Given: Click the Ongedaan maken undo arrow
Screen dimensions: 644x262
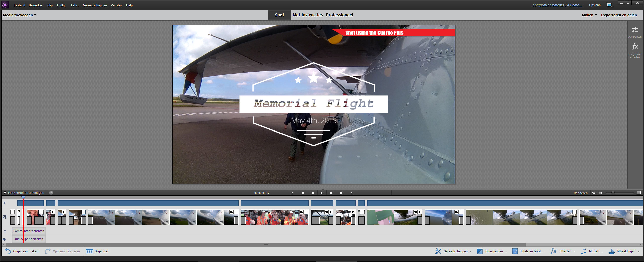Looking at the screenshot, I should tap(8, 251).
